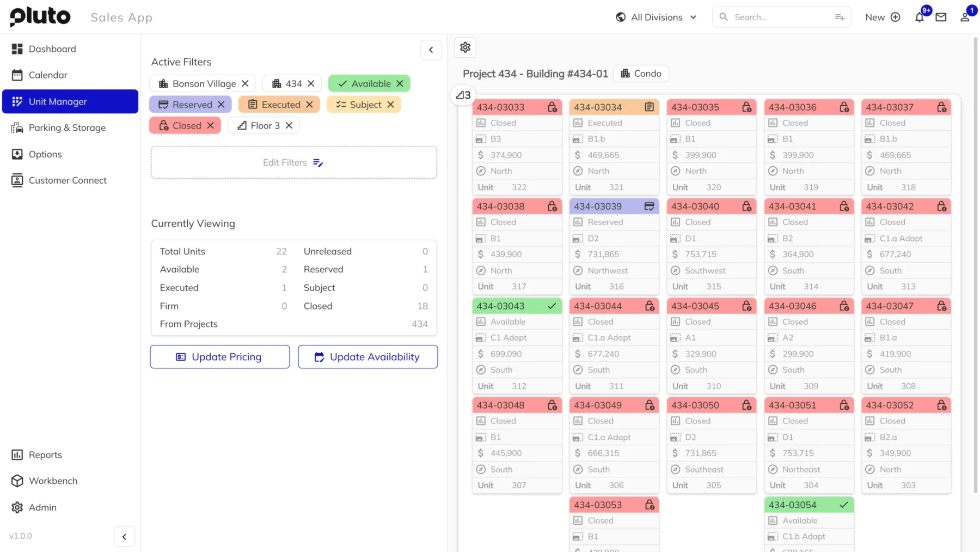Click the search filter options icon
The image size is (980, 552).
click(x=840, y=17)
